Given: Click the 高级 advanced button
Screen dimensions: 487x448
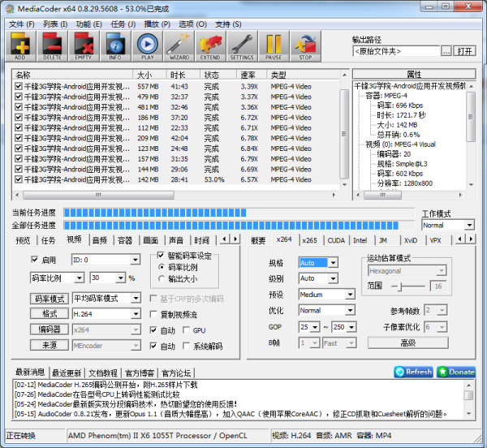Looking at the screenshot, I should (x=408, y=342).
